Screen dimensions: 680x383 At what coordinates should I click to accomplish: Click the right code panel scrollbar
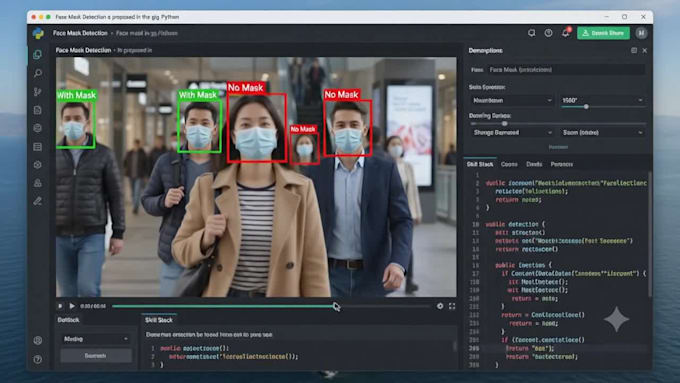tap(650, 234)
